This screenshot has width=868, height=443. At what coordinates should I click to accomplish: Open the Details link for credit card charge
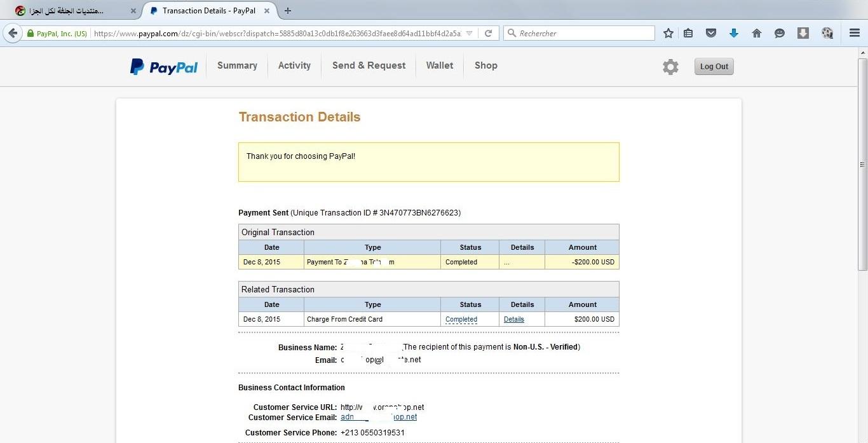coord(514,320)
